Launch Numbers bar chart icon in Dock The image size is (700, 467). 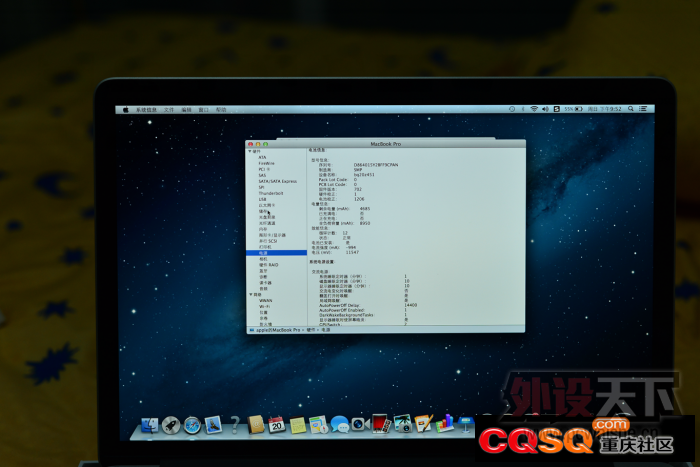point(445,423)
